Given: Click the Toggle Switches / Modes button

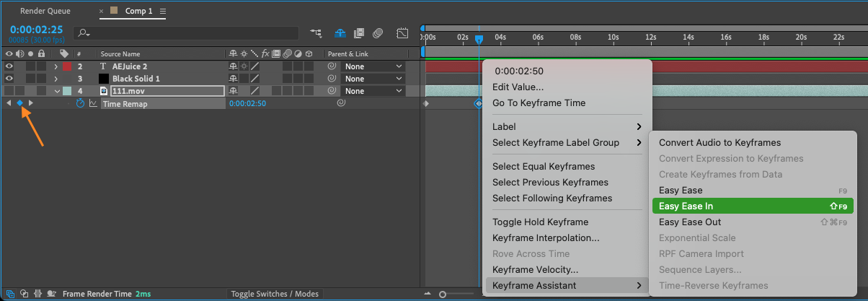Looking at the screenshot, I should coord(274,294).
